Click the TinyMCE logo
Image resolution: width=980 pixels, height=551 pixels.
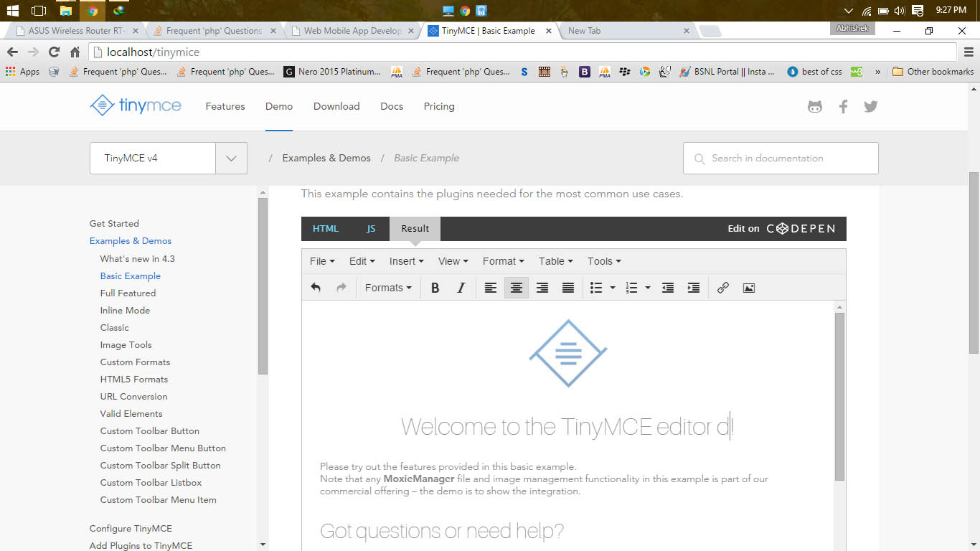(x=136, y=106)
